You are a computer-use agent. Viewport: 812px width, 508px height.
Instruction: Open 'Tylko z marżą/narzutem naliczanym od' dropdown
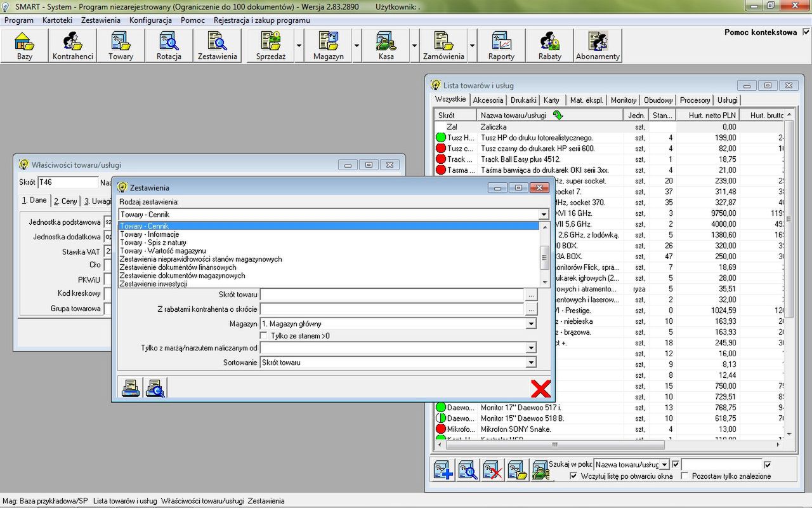(x=531, y=348)
